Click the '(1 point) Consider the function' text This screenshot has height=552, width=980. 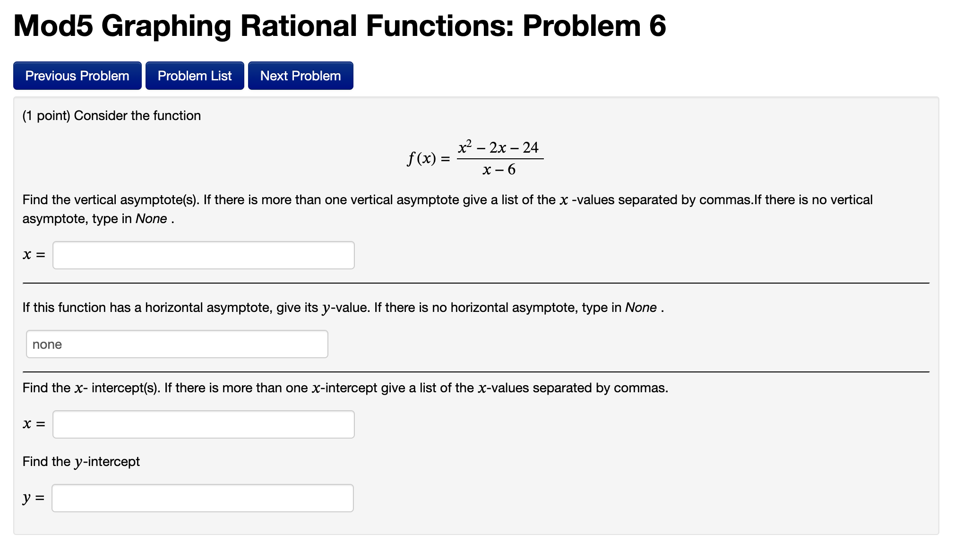pyautogui.click(x=111, y=115)
